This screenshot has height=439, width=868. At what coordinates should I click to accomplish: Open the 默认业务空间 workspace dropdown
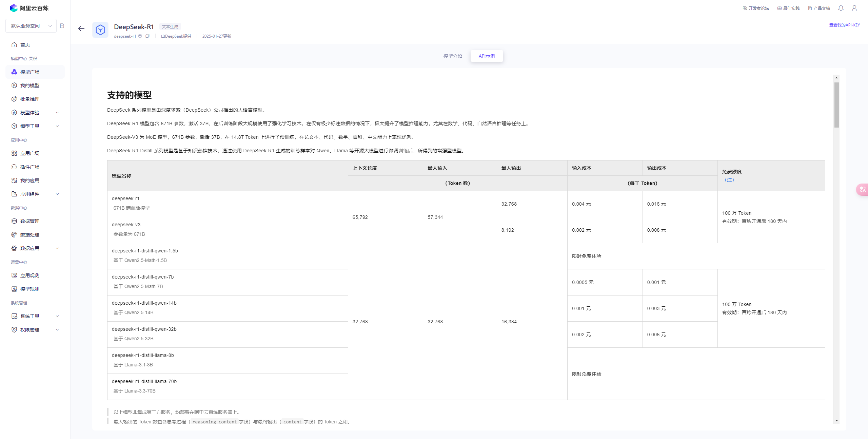31,26
